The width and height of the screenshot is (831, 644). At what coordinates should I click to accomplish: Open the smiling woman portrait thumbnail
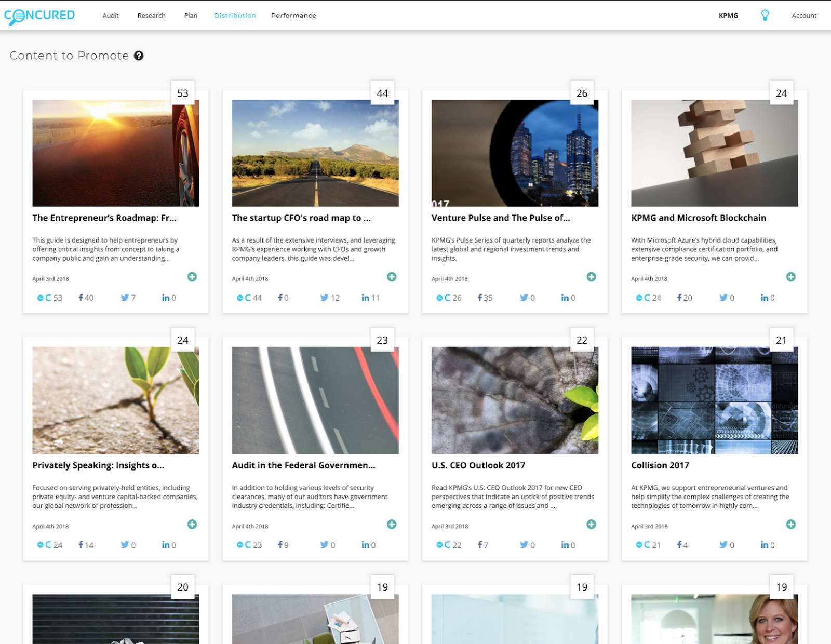coord(714,619)
